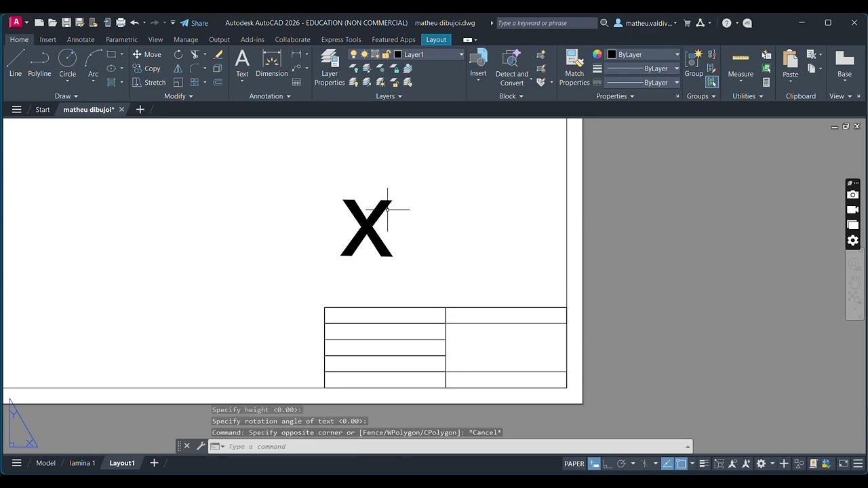Click the Share button
This screenshot has height=488, width=868.
pos(194,23)
